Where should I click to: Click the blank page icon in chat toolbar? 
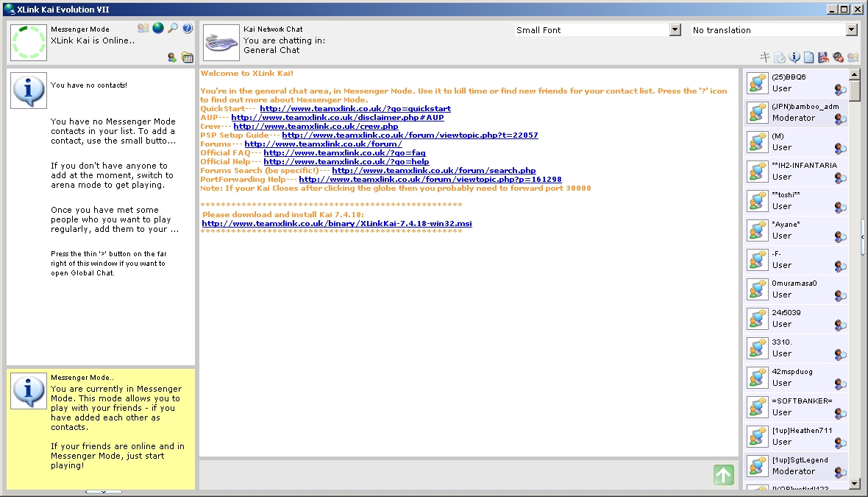(x=808, y=57)
